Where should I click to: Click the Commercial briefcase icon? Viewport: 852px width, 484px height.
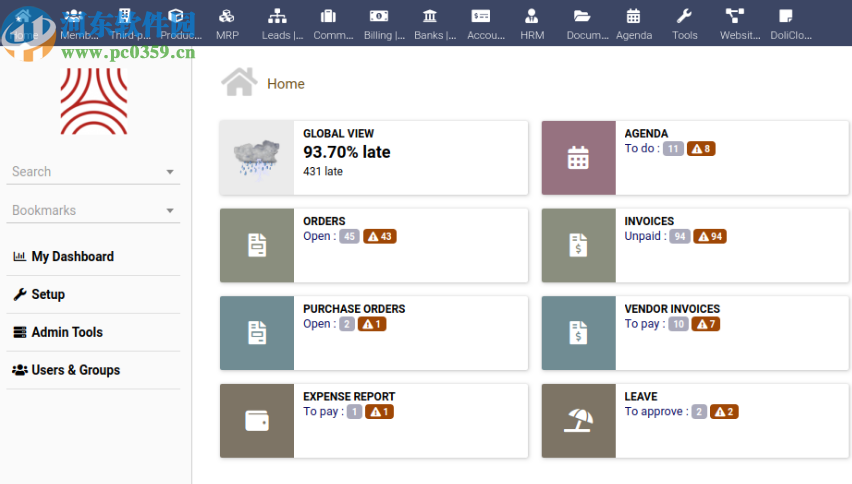point(328,17)
